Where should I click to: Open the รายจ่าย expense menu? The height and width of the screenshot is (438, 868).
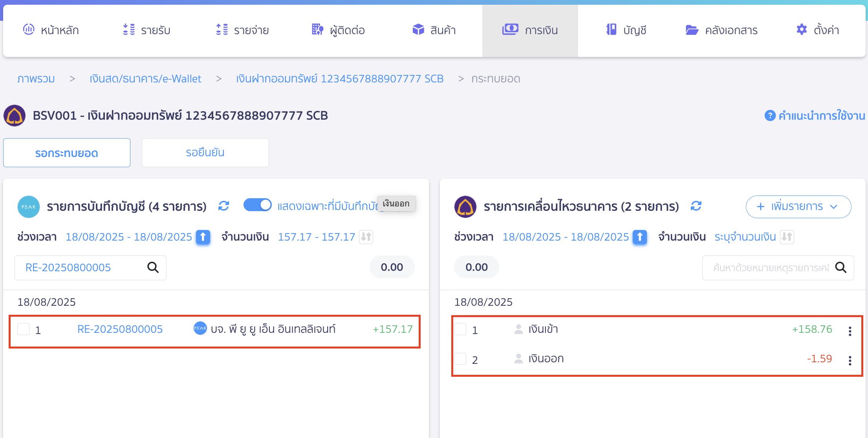(242, 30)
